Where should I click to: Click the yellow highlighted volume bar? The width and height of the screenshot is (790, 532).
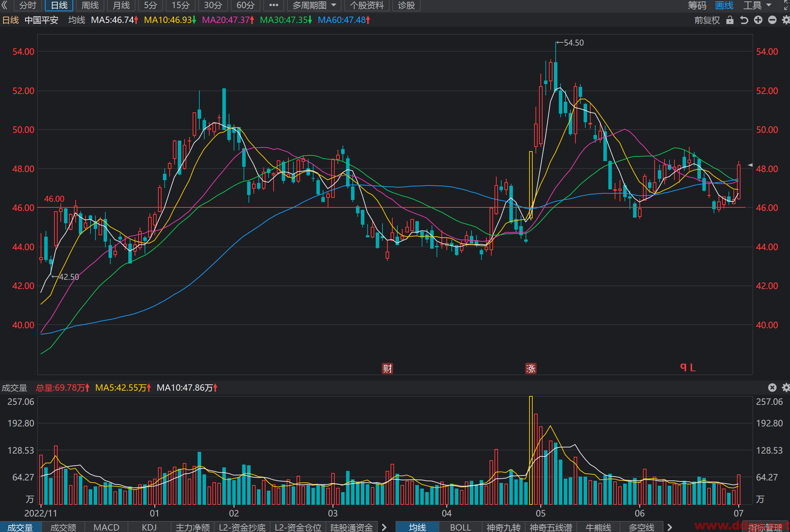pos(531,450)
